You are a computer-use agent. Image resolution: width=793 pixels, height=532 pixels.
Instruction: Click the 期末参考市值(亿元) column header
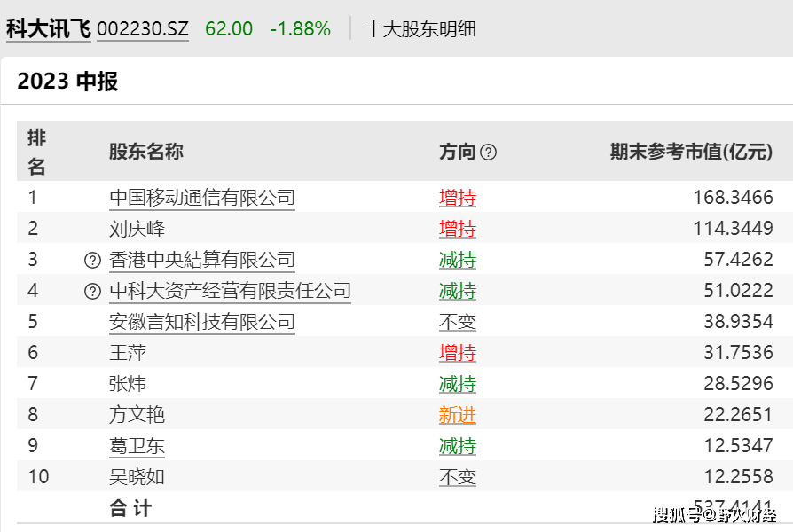[690, 152]
